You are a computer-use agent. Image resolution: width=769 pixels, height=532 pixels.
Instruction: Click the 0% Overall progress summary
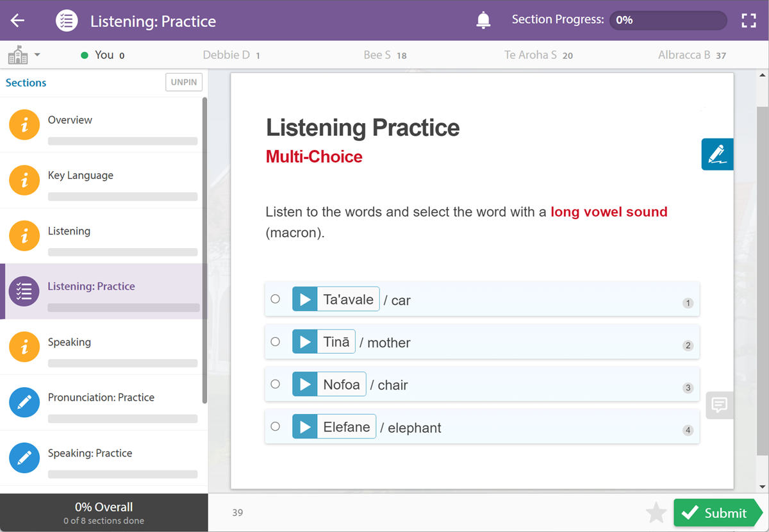point(104,512)
